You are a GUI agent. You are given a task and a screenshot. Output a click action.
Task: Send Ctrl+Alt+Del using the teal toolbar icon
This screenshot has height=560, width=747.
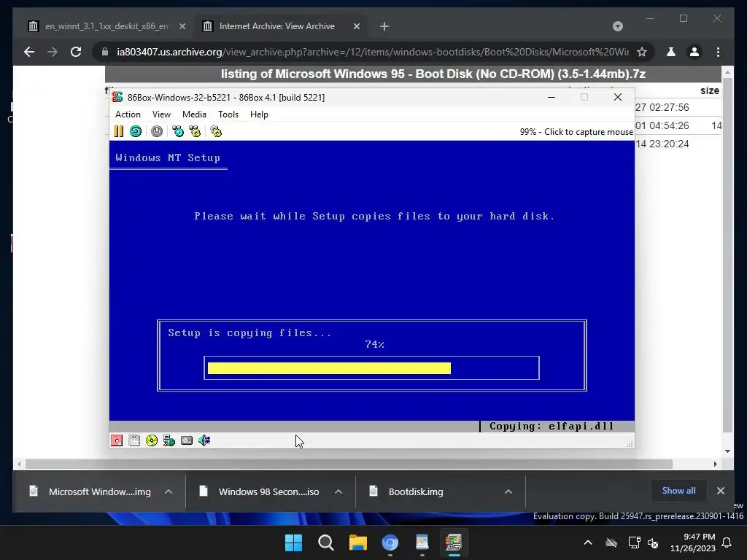178,131
